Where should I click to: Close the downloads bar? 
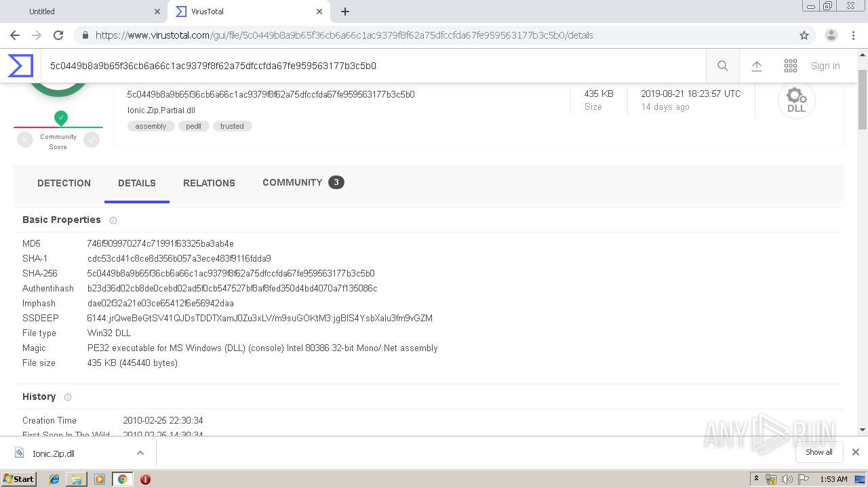point(856,452)
